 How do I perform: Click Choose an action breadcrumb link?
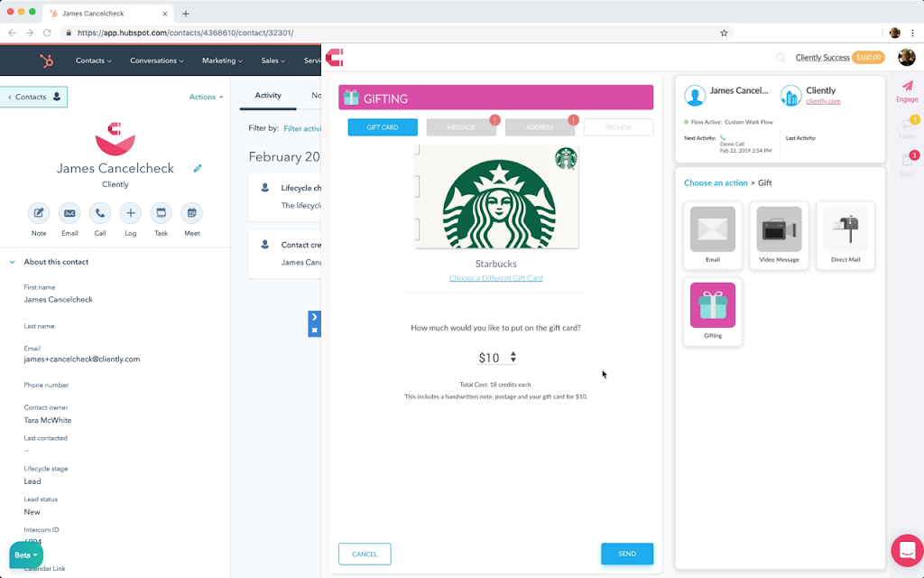(x=716, y=182)
